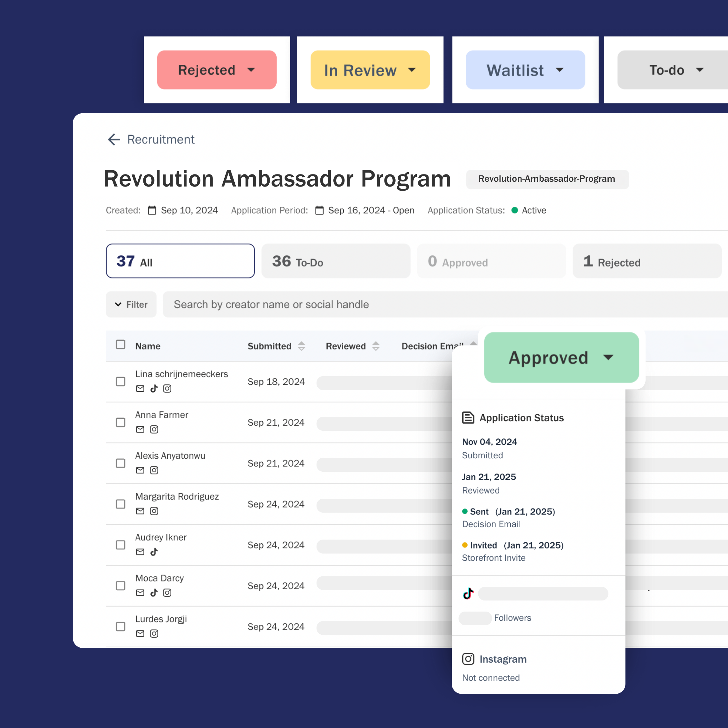Image resolution: width=728 pixels, height=728 pixels.
Task: Click Lurdes Jorgji's email icon
Action: (x=140, y=633)
